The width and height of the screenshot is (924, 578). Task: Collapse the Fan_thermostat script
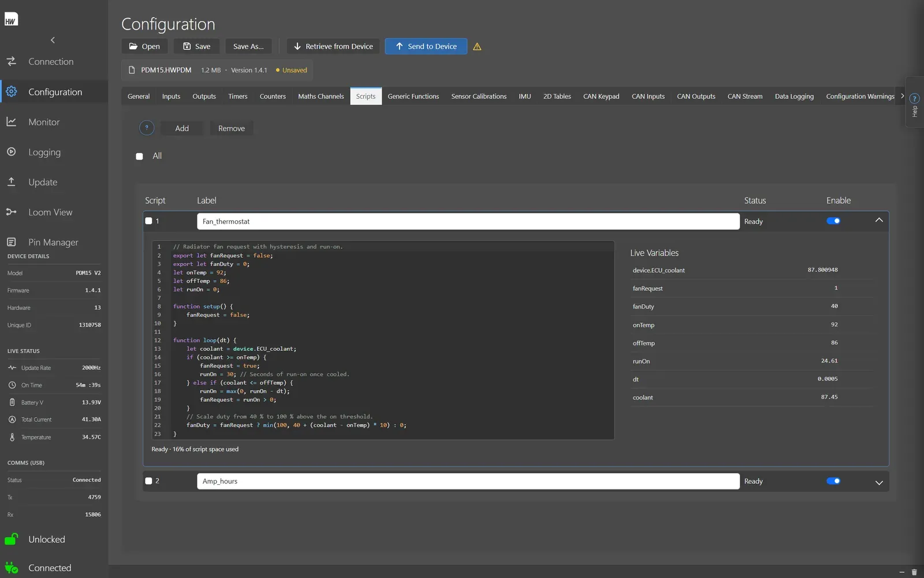click(x=879, y=220)
